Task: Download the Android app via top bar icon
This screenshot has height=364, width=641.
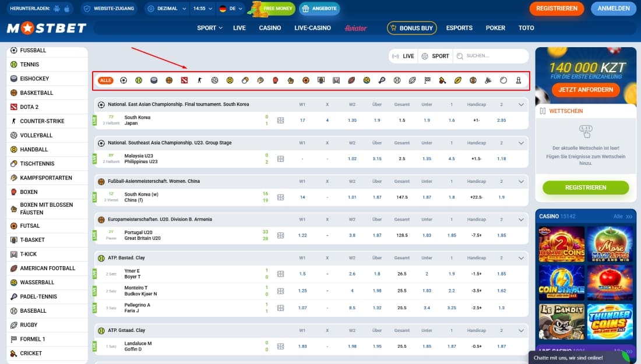Action: click(x=57, y=9)
